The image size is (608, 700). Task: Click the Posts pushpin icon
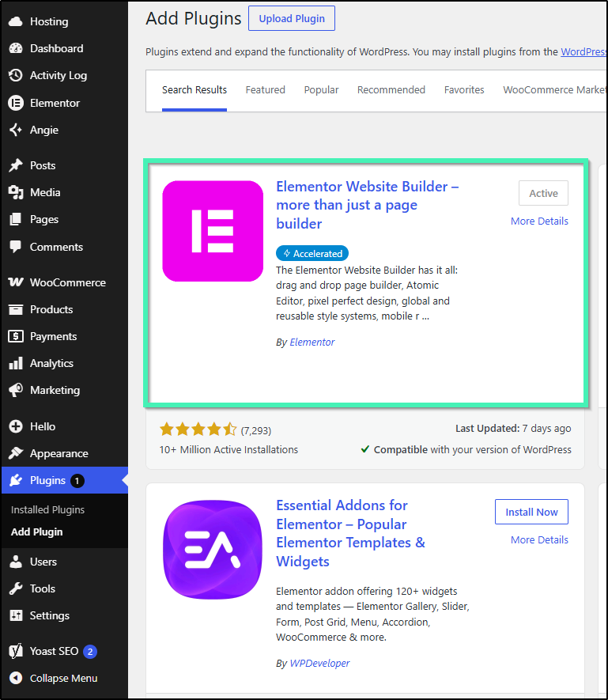click(x=16, y=165)
